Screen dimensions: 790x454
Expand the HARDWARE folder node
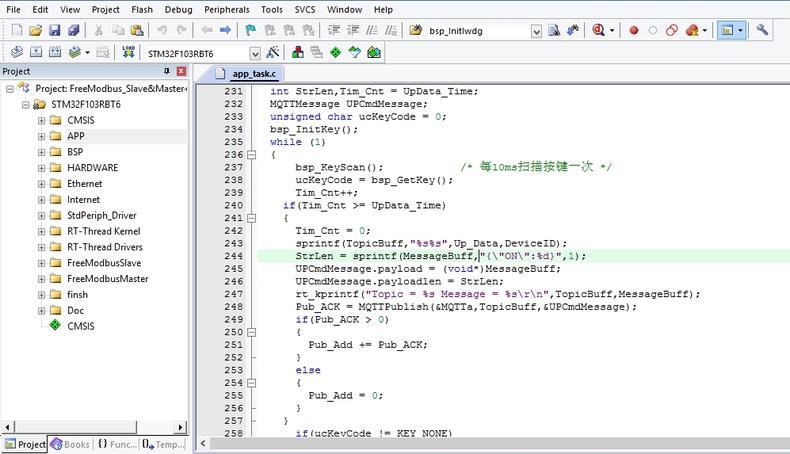pyautogui.click(x=41, y=168)
